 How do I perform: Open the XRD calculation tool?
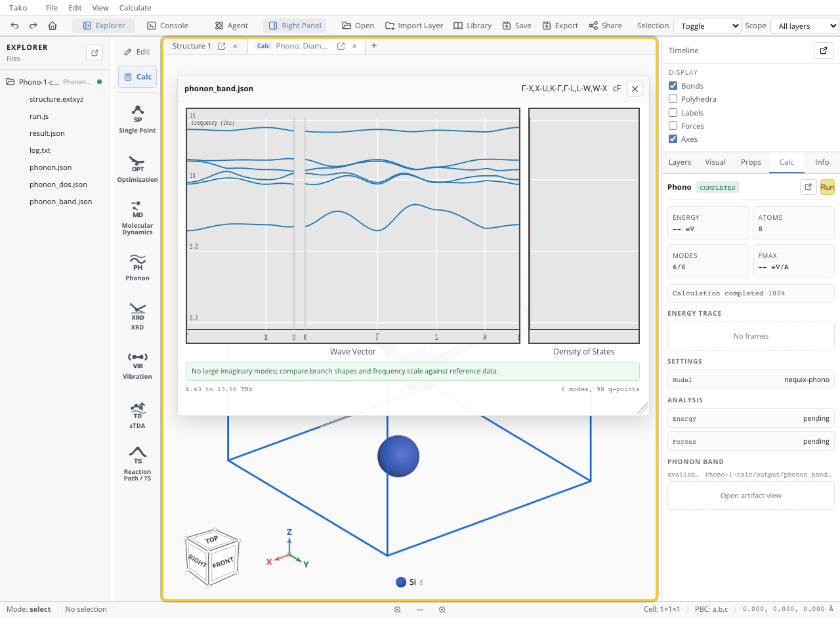137,317
